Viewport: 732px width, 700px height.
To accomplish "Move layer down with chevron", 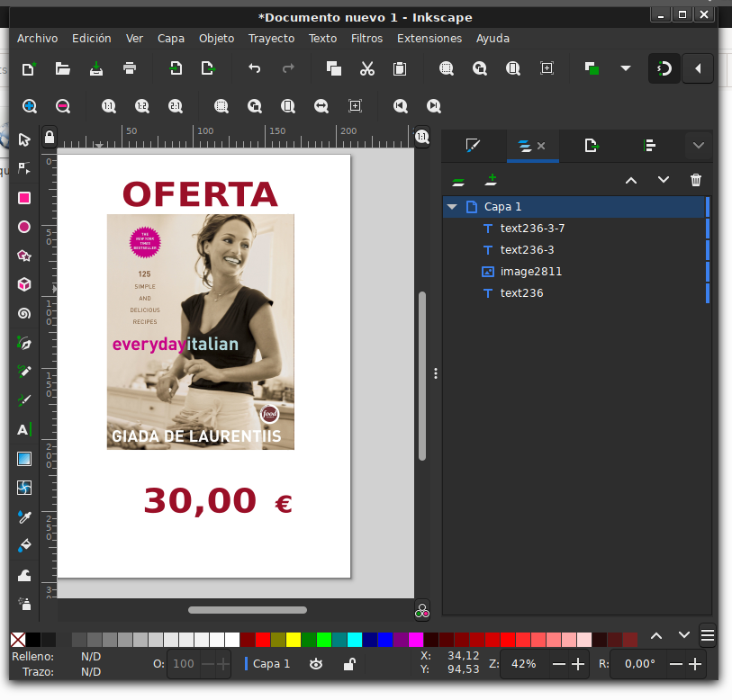I will (664, 180).
